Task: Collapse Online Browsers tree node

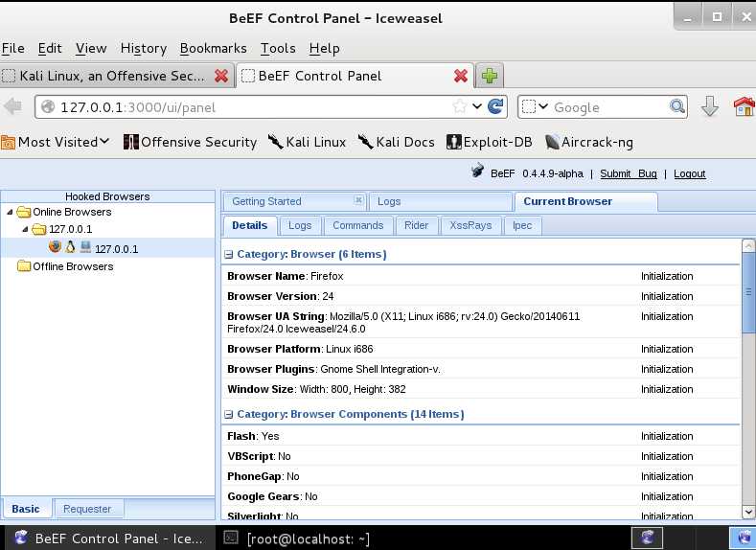Action: pos(10,212)
